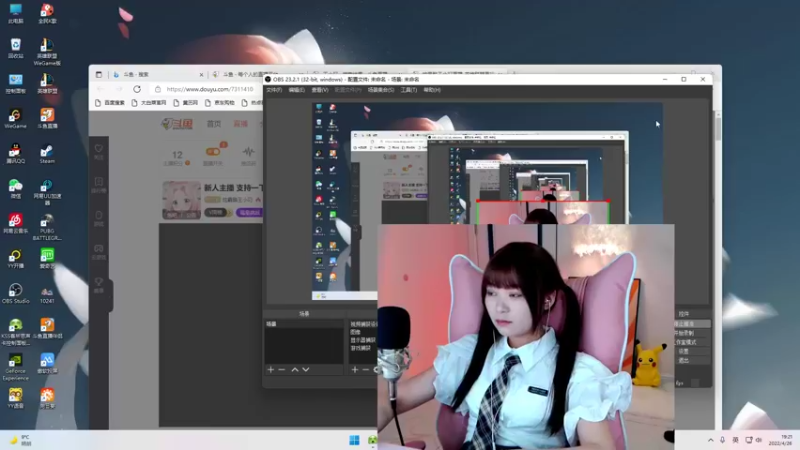Click the browser refresh button

click(137, 89)
